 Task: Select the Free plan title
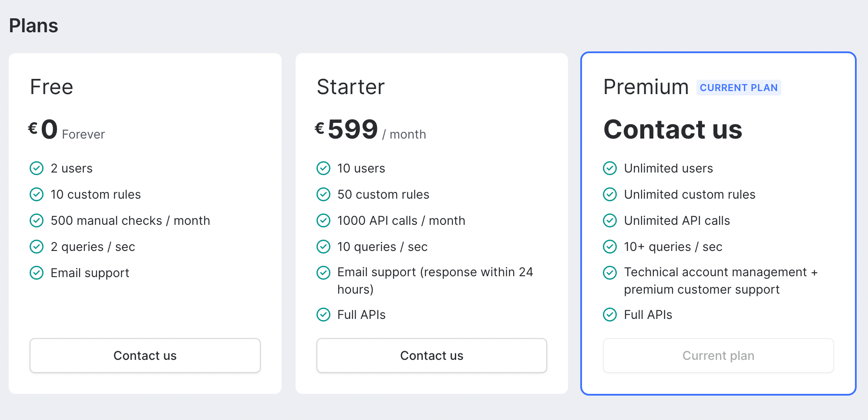[x=51, y=87]
